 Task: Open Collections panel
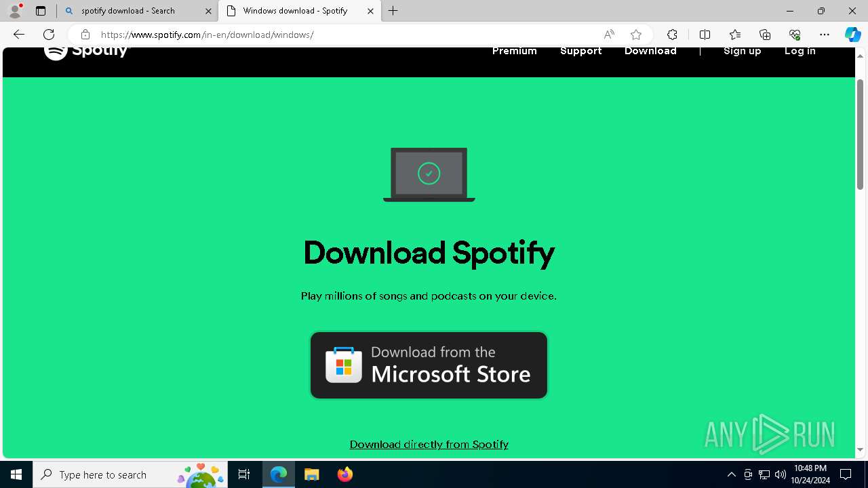tap(765, 35)
